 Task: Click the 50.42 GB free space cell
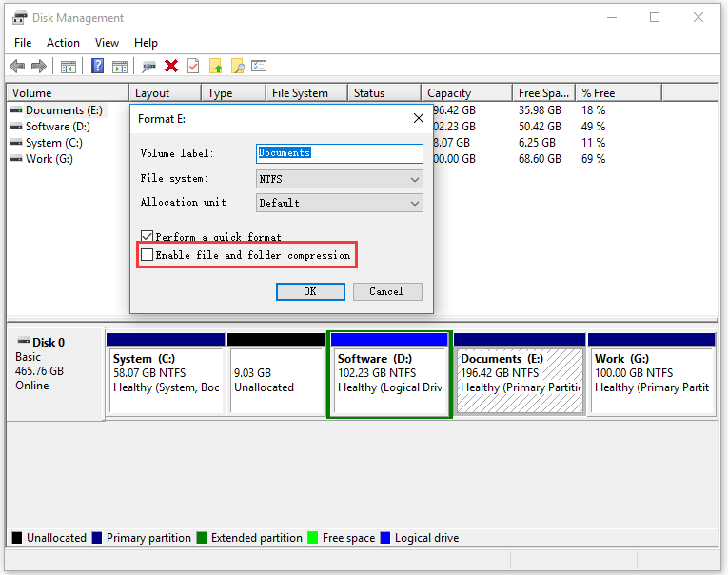tap(540, 127)
